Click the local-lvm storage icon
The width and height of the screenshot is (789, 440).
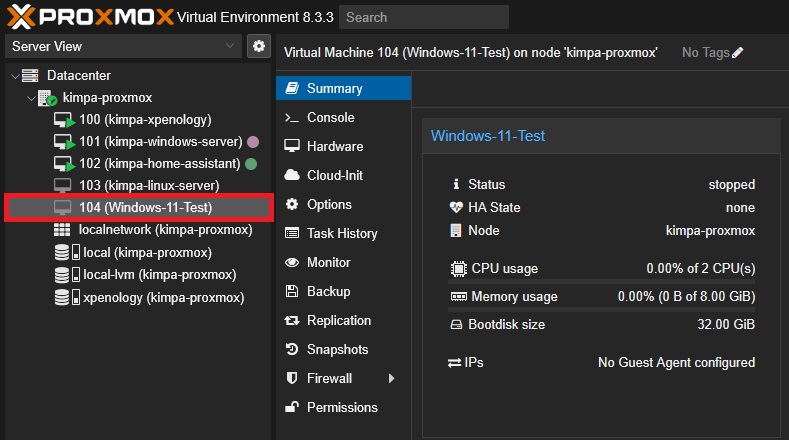62,274
